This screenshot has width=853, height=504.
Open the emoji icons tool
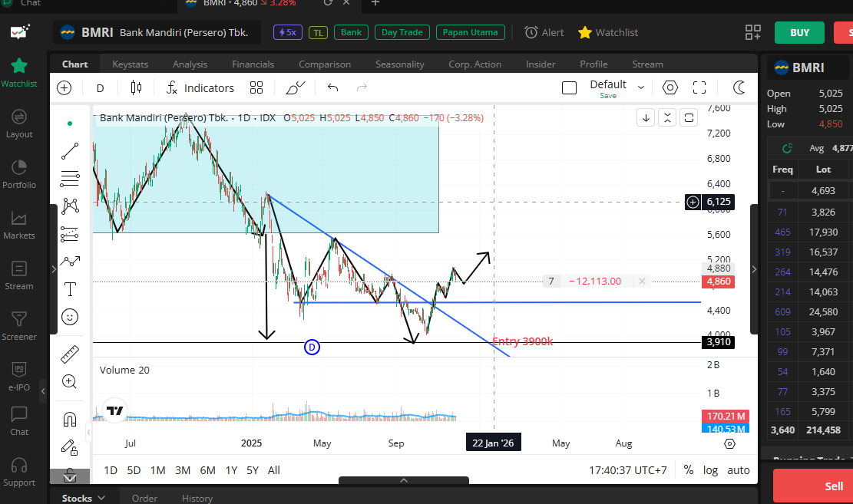coord(70,317)
